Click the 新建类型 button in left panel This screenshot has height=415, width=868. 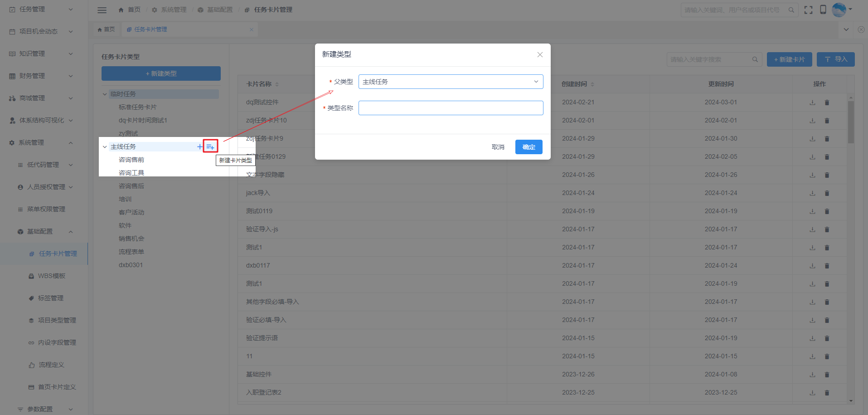pos(161,73)
